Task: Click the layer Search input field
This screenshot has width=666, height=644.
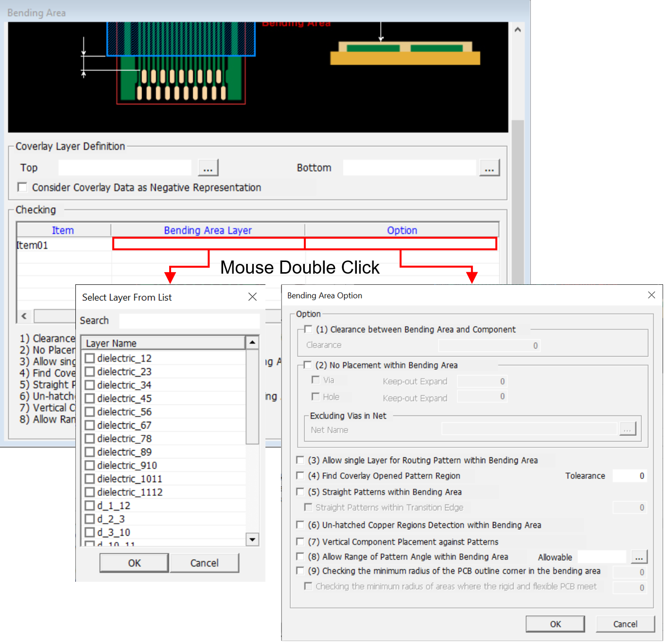Action: [x=189, y=321]
